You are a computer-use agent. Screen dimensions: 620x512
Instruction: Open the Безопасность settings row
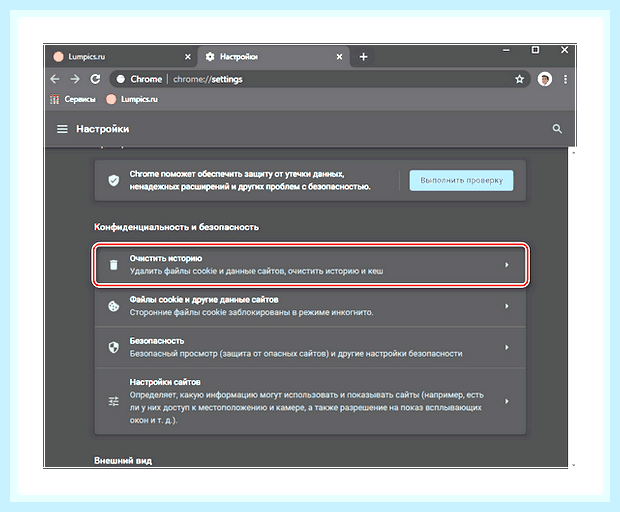(310, 347)
